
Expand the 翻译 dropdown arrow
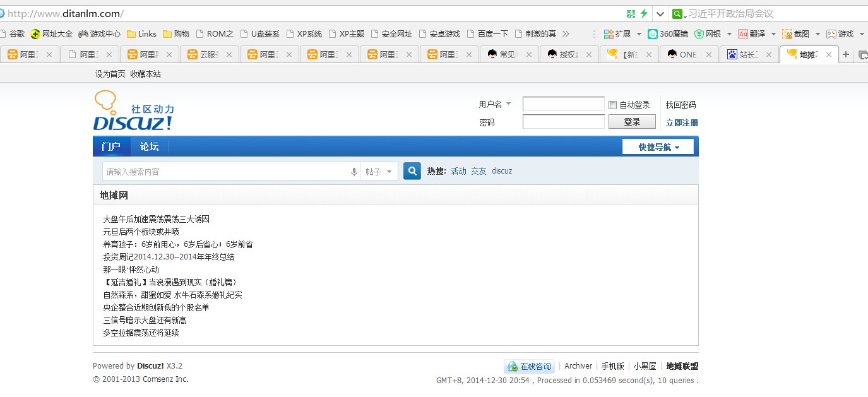point(773,34)
